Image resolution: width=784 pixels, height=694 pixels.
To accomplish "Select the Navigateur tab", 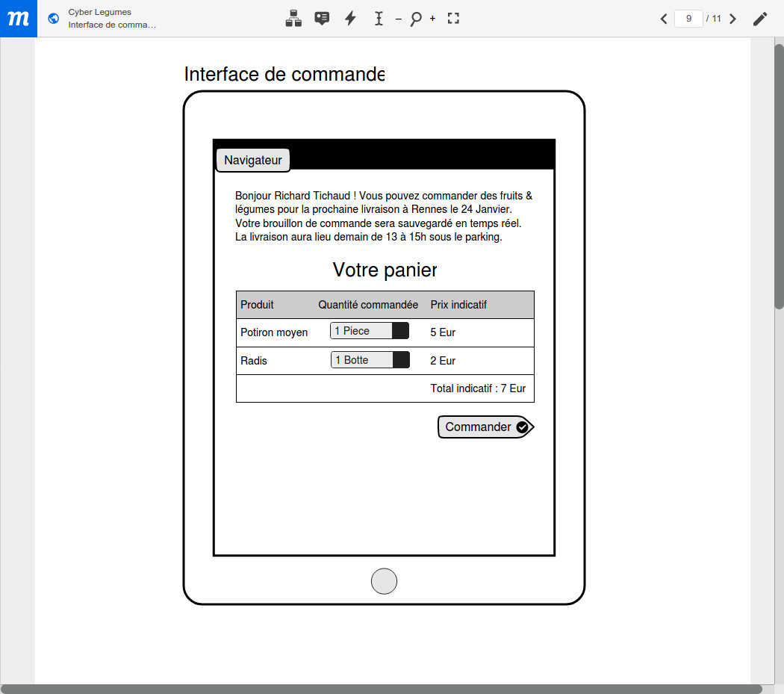I will coord(253,160).
